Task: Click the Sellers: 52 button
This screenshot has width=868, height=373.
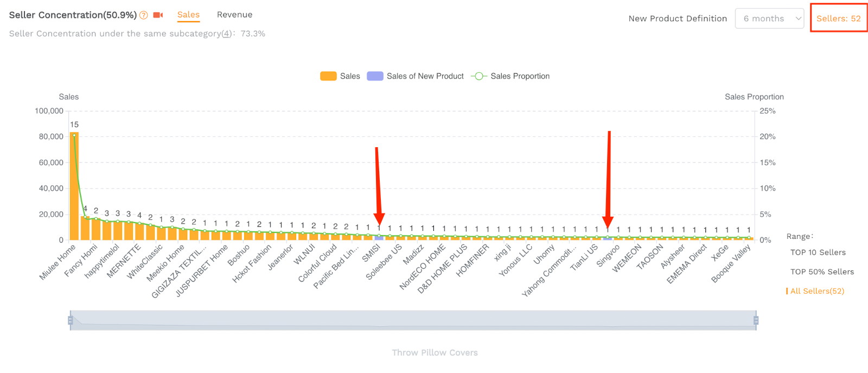Action: [x=838, y=18]
